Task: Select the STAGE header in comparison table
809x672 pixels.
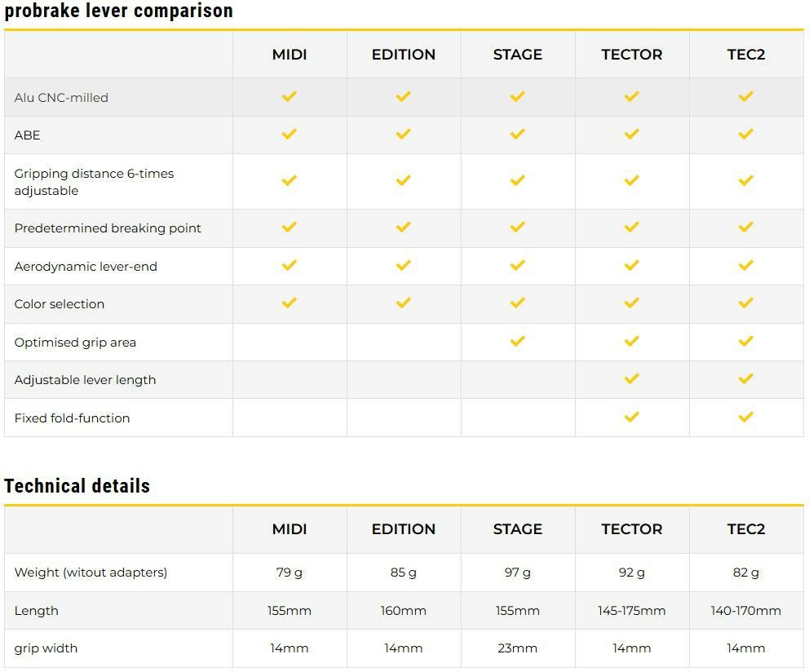Action: coord(517,55)
